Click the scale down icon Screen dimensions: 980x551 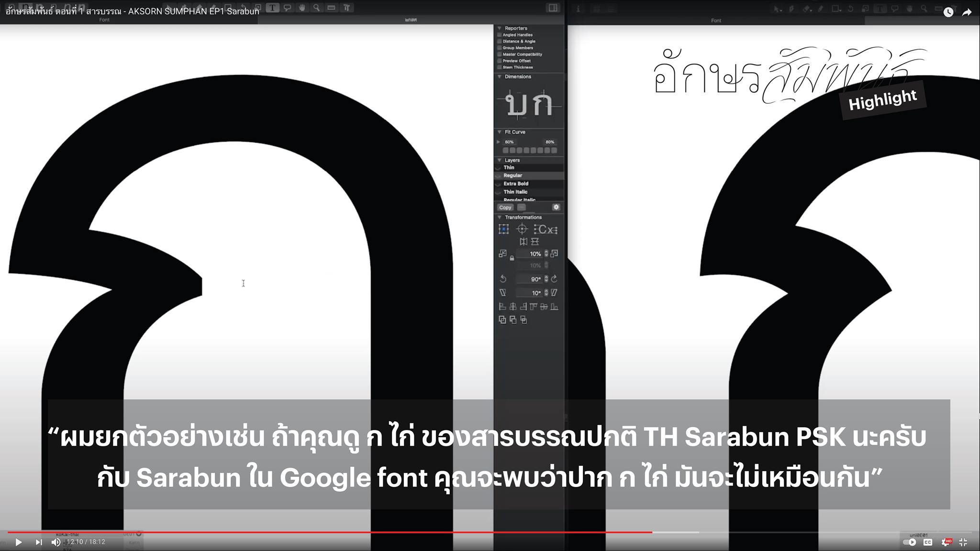coord(502,253)
